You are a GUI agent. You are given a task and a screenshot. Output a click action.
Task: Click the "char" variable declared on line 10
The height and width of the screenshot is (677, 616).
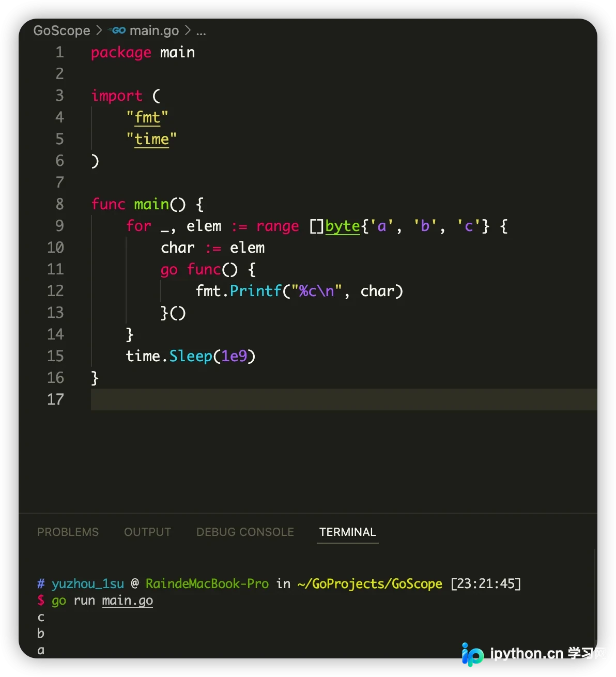(x=178, y=248)
